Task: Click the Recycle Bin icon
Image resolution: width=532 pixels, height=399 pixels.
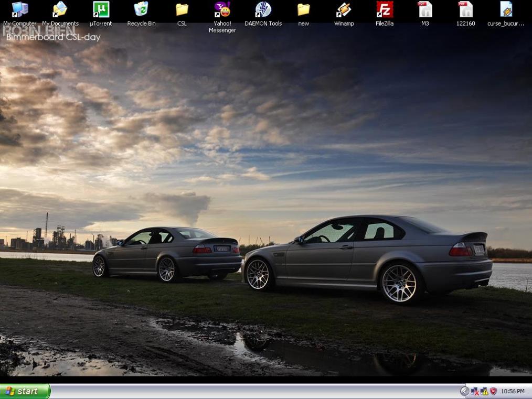Action: pos(141,10)
